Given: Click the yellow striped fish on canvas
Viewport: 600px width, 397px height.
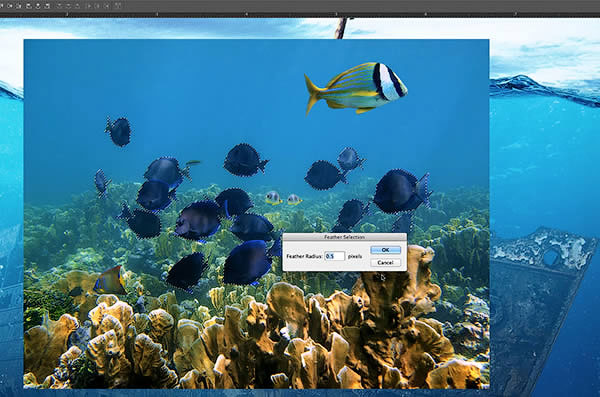Looking at the screenshot, I should click(x=356, y=88).
